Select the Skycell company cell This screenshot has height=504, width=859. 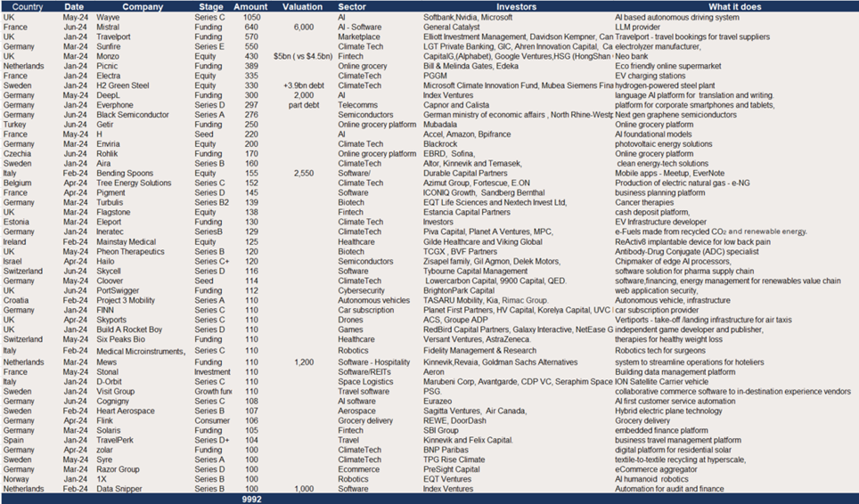point(109,272)
